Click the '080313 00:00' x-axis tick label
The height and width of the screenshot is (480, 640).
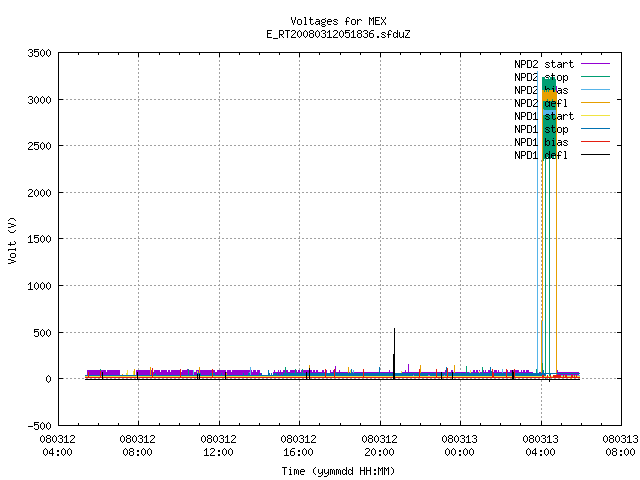click(x=459, y=446)
